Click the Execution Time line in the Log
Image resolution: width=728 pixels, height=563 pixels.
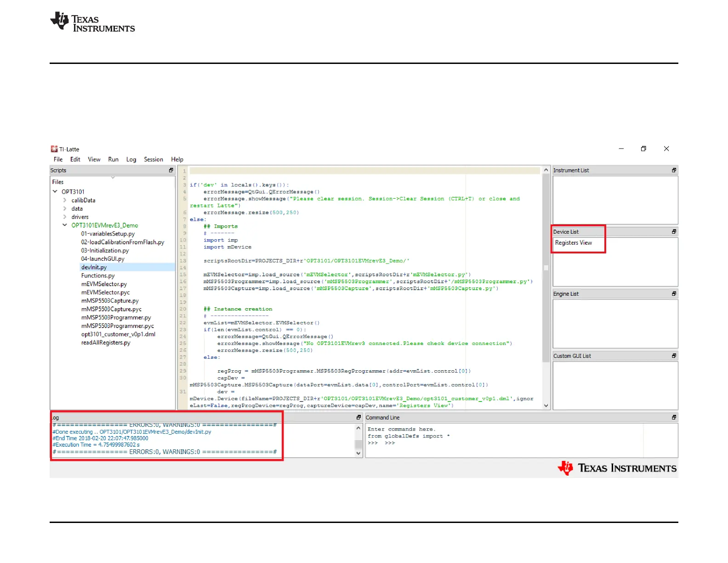click(x=96, y=445)
